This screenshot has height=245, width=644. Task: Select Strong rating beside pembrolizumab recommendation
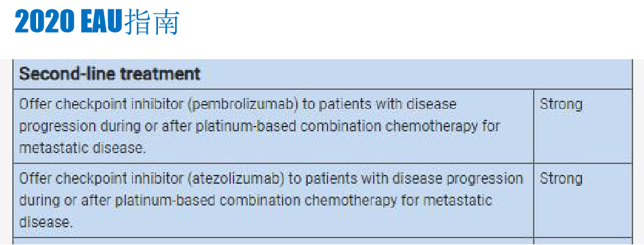tap(561, 104)
